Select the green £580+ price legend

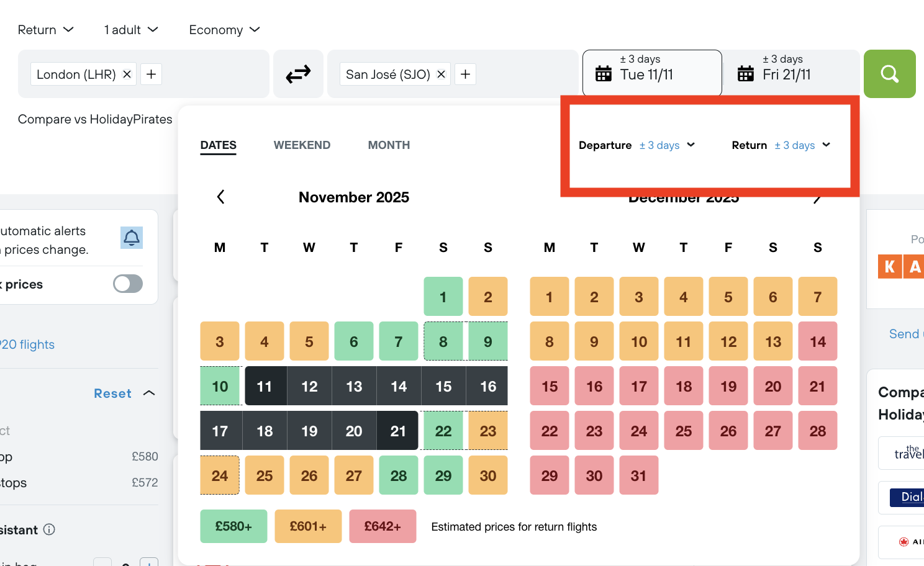click(x=233, y=526)
